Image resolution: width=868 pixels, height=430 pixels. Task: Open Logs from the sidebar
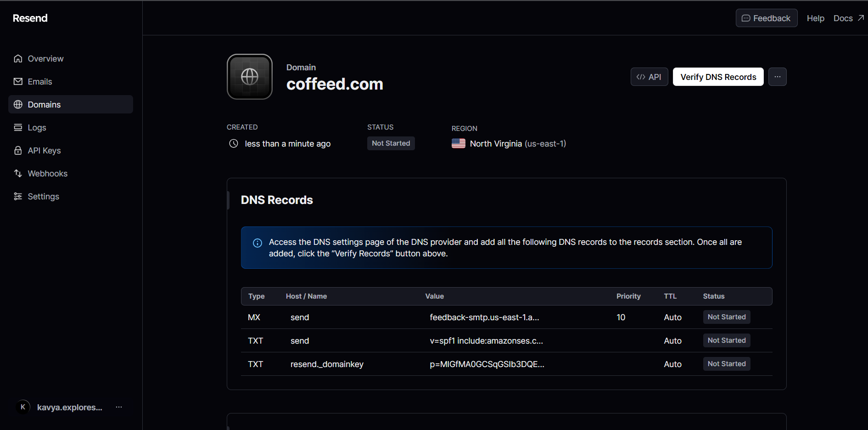(x=71, y=127)
